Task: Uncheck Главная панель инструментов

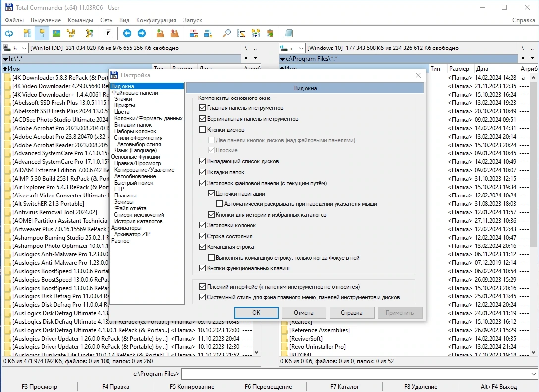Action: (x=203, y=108)
